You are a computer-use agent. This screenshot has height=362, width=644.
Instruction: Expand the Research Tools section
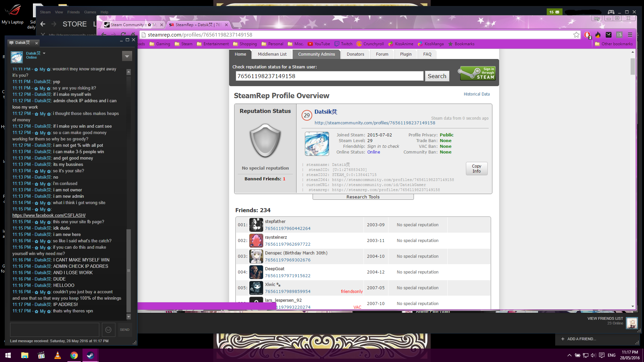pyautogui.click(x=363, y=197)
